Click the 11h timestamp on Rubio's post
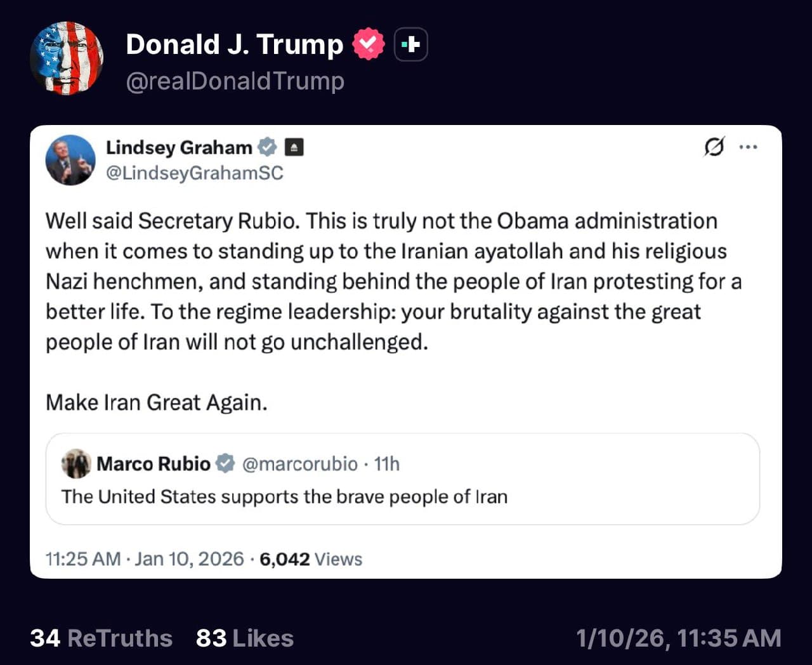The height and width of the screenshot is (665, 812). pyautogui.click(x=388, y=464)
